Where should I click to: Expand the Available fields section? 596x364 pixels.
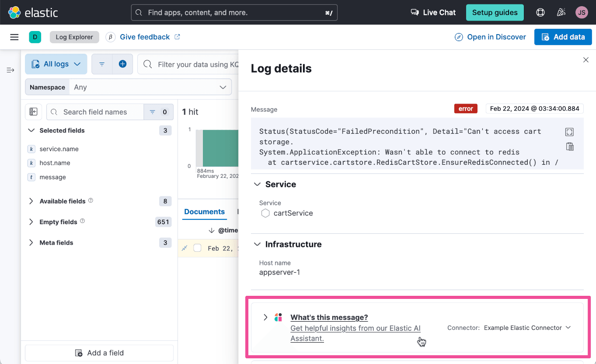31,201
